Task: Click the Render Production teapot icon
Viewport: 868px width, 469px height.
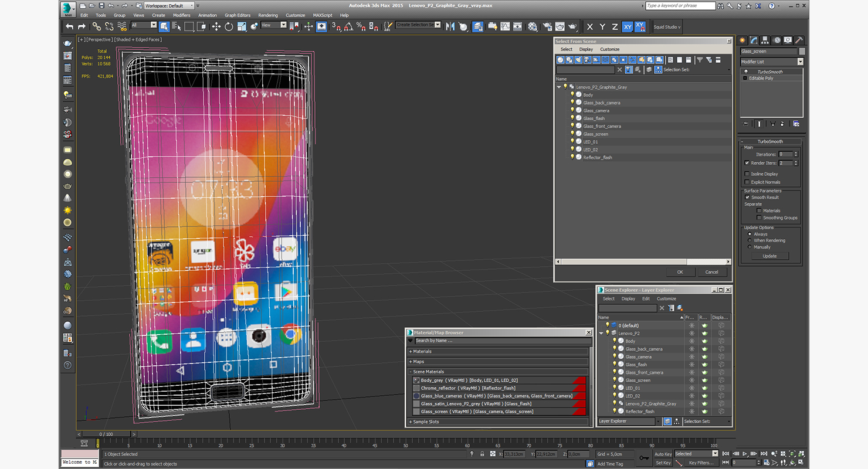Action: point(572,26)
